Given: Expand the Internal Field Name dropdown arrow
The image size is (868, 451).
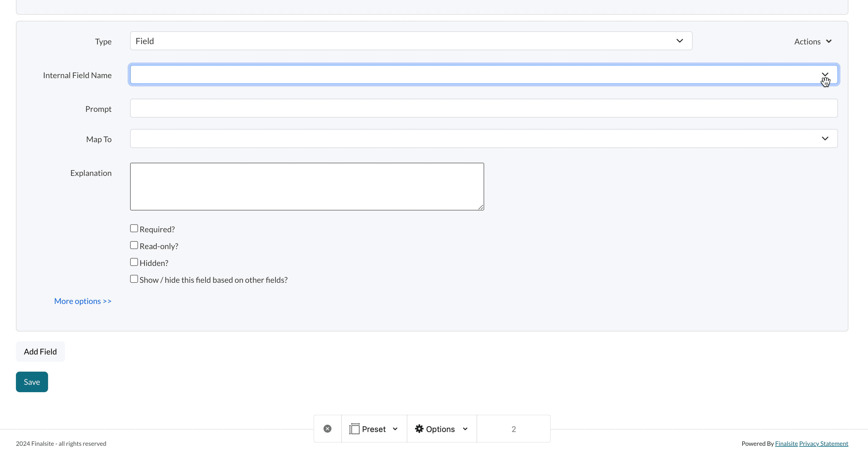Looking at the screenshot, I should click(825, 74).
